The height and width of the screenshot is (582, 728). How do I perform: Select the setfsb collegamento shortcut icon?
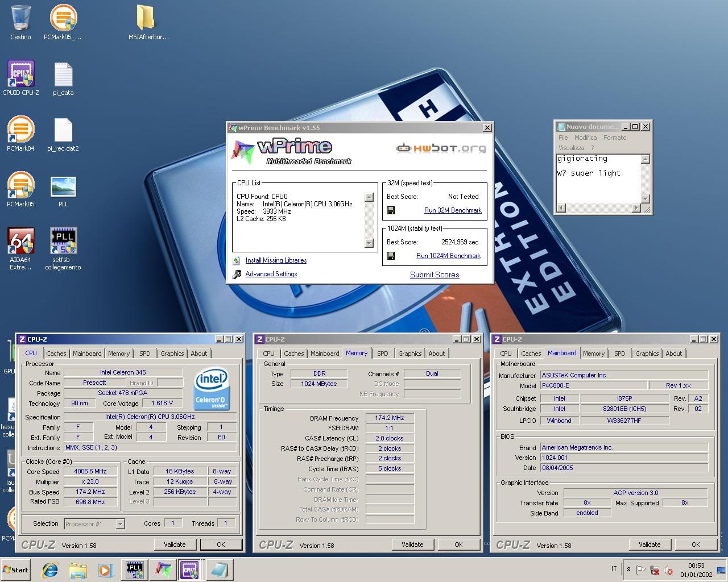63,248
